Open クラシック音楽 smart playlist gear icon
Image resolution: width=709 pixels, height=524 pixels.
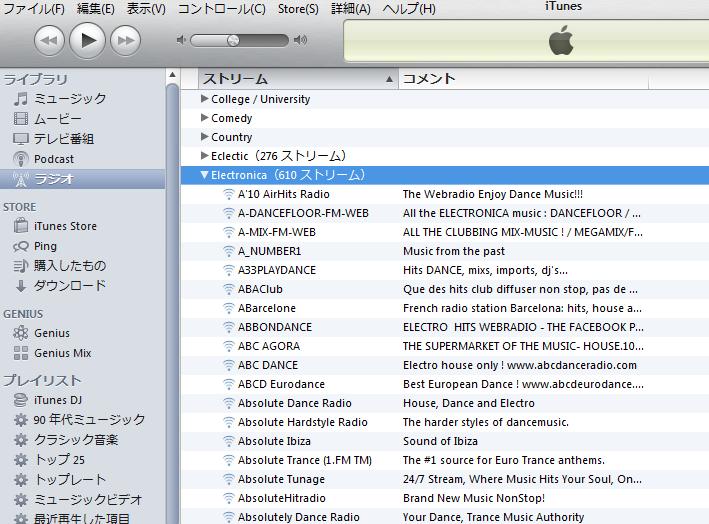click(21, 440)
